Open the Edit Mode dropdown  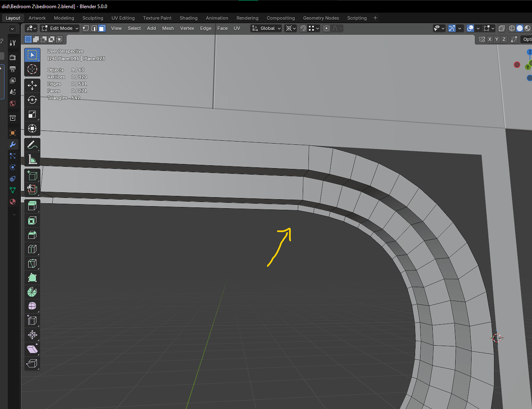(x=60, y=28)
